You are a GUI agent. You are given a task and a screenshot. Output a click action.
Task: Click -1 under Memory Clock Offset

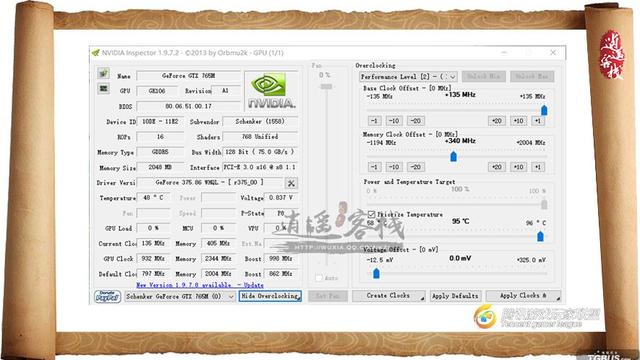[x=374, y=167]
